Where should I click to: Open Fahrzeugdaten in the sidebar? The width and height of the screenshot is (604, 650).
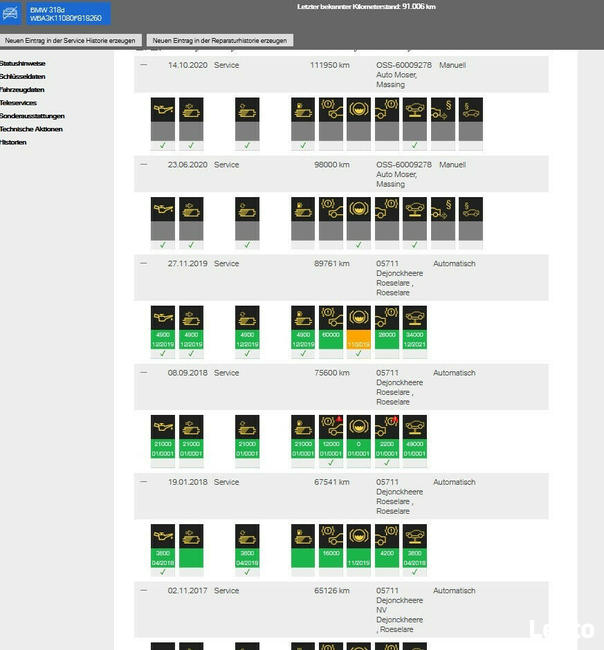point(22,90)
